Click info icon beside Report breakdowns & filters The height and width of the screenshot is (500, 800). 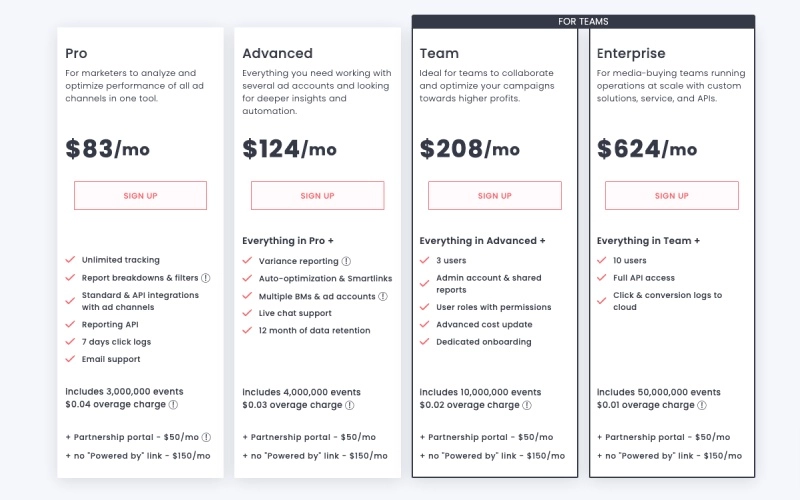click(206, 278)
